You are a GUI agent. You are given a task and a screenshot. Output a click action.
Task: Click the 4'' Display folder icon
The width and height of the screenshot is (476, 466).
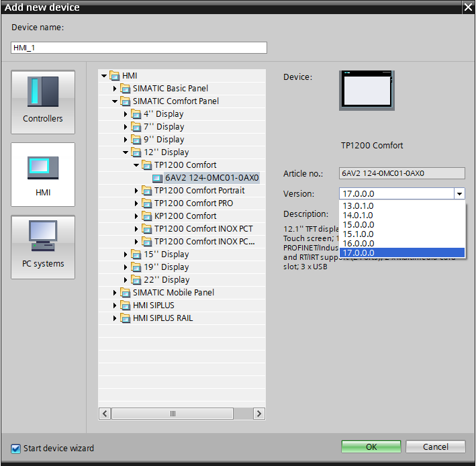point(136,114)
